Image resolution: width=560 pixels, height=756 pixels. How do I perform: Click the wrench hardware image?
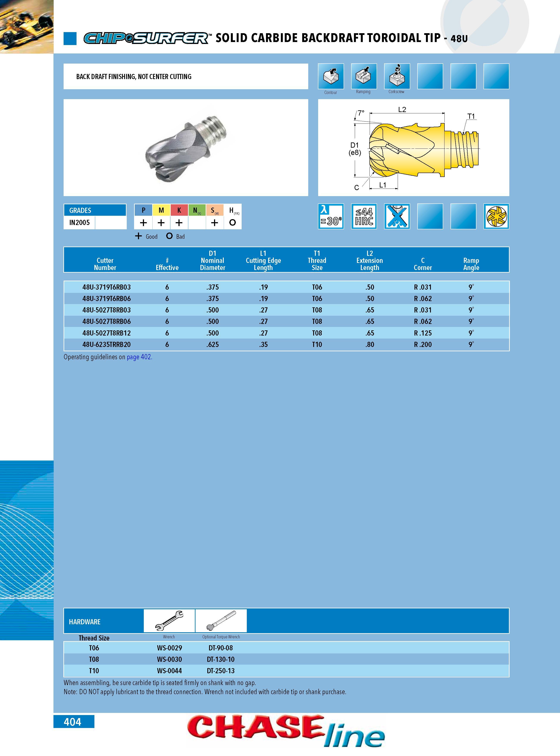pyautogui.click(x=169, y=620)
